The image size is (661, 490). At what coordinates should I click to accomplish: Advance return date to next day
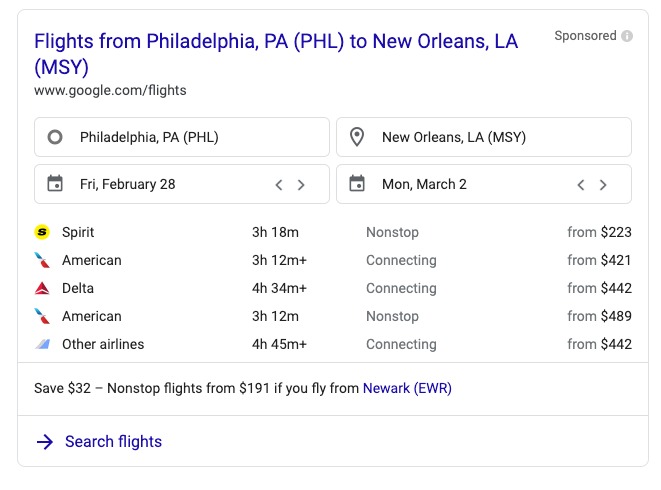click(x=603, y=185)
